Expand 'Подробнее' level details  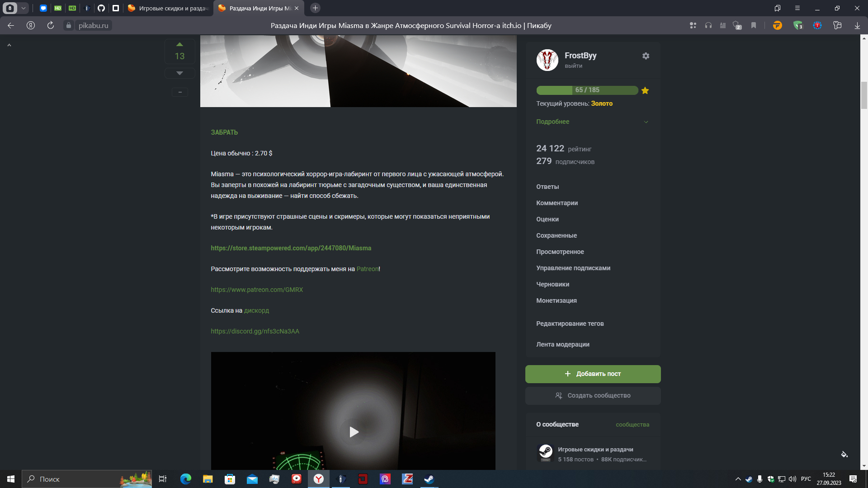click(x=593, y=122)
